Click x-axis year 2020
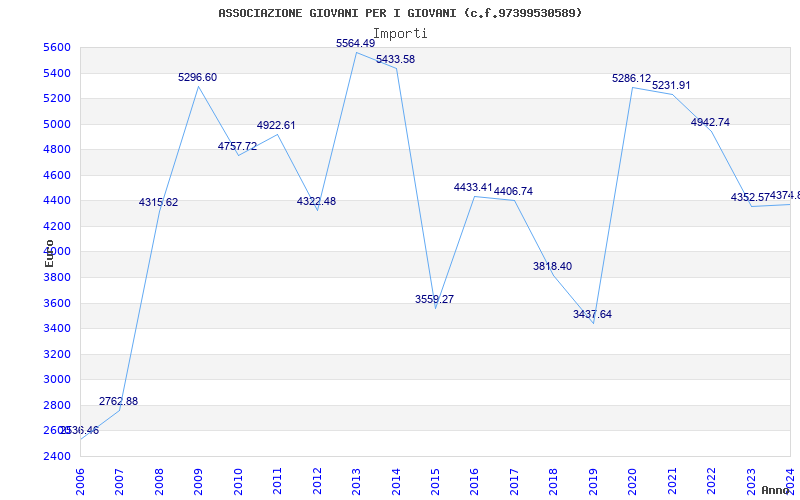Screen dimensions: 800x500 [x=633, y=482]
